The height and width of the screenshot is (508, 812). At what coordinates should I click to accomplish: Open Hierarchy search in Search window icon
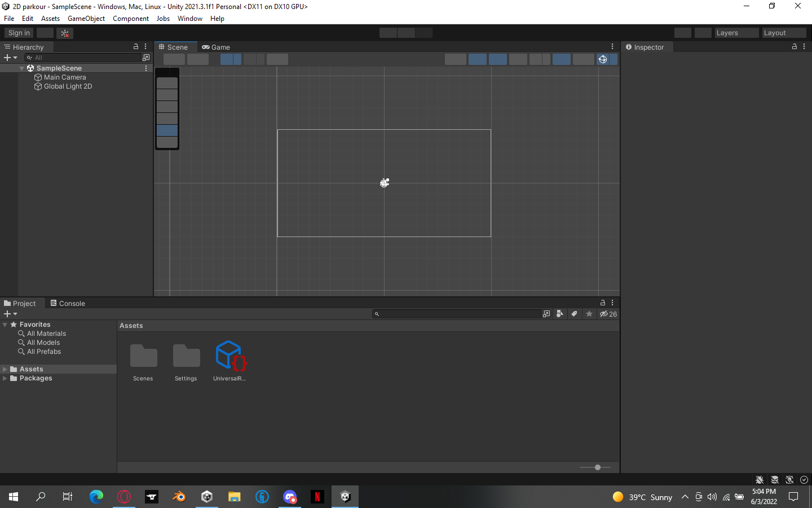click(x=146, y=58)
